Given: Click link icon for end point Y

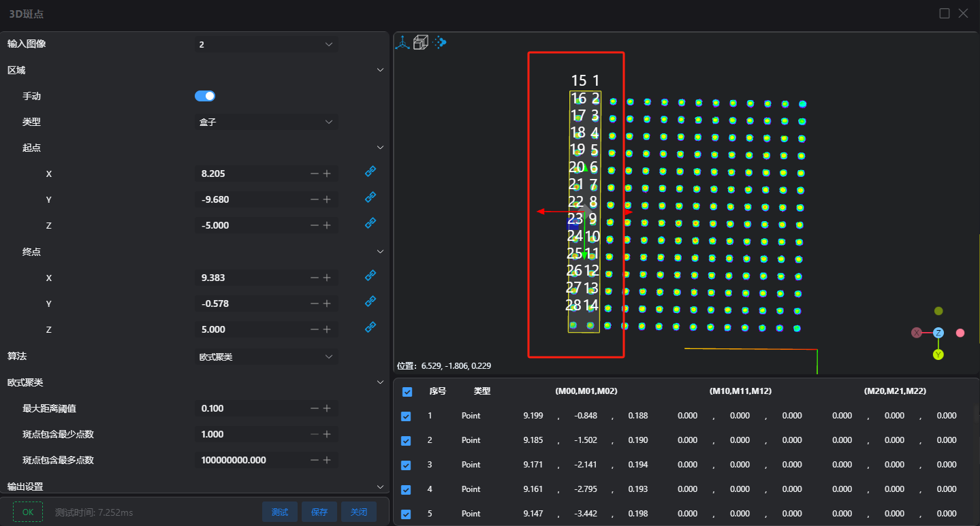Looking at the screenshot, I should pos(370,301).
